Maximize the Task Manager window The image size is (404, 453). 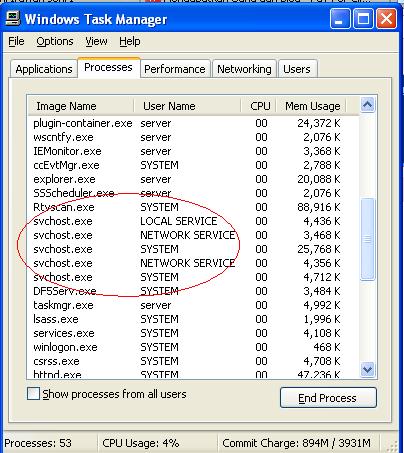[x=363, y=19]
